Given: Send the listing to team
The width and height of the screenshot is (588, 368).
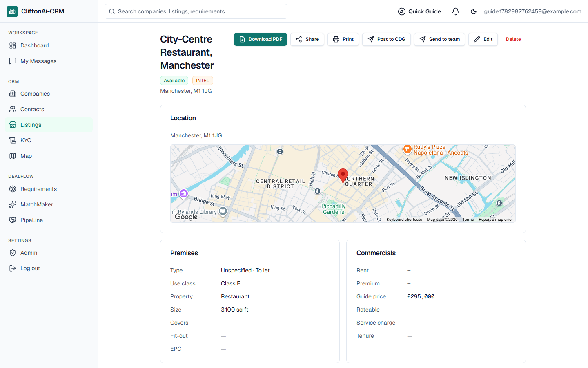Looking at the screenshot, I should tap(439, 39).
